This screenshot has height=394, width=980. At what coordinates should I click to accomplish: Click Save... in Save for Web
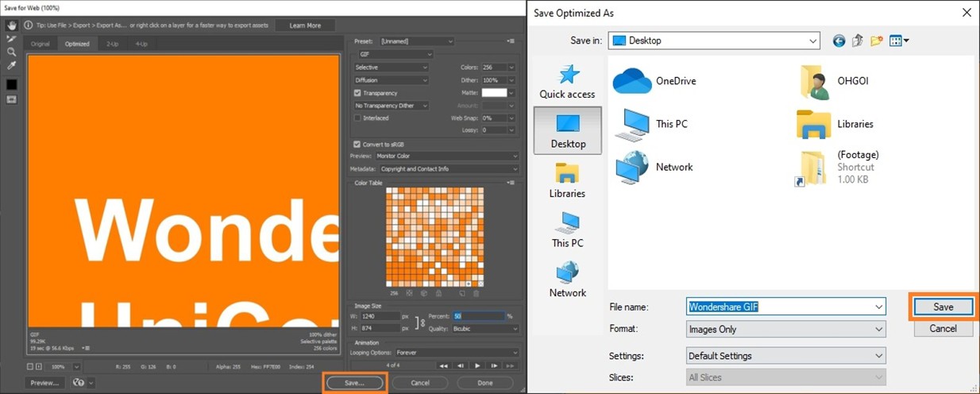coord(354,383)
